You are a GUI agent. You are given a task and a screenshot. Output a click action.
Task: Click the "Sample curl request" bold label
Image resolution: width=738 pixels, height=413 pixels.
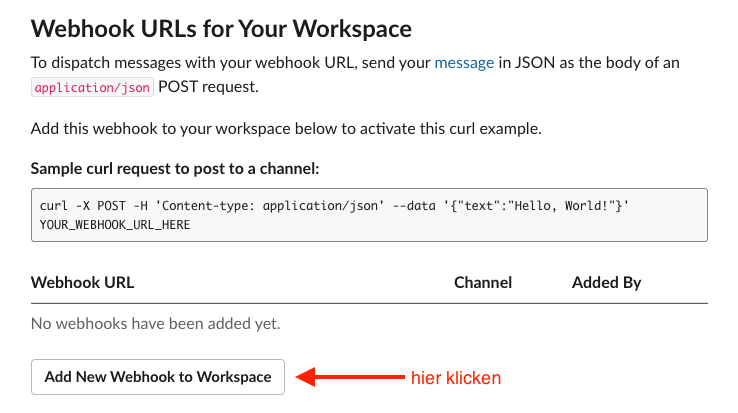click(x=175, y=168)
